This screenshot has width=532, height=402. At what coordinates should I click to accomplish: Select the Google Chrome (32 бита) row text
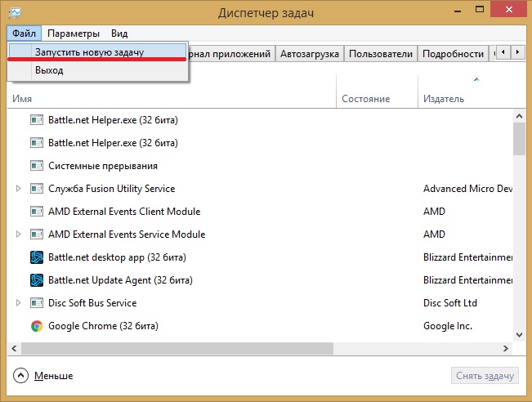(x=103, y=326)
